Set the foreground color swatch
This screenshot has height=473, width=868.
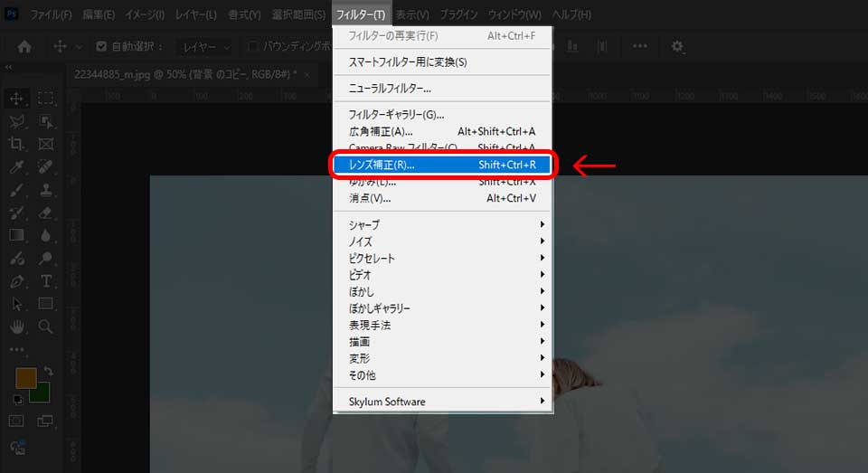(25, 378)
